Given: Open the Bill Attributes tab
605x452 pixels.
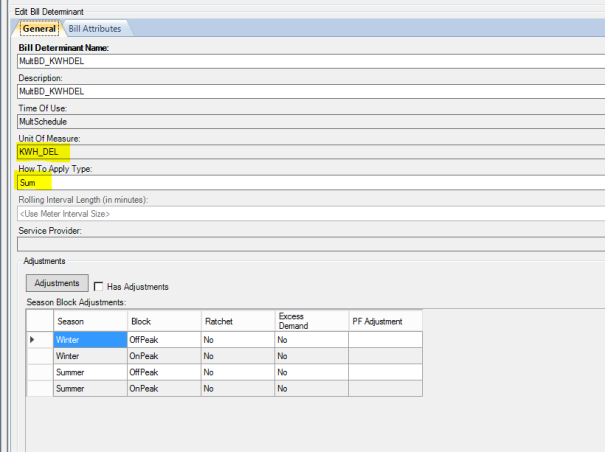Looking at the screenshot, I should (95, 29).
